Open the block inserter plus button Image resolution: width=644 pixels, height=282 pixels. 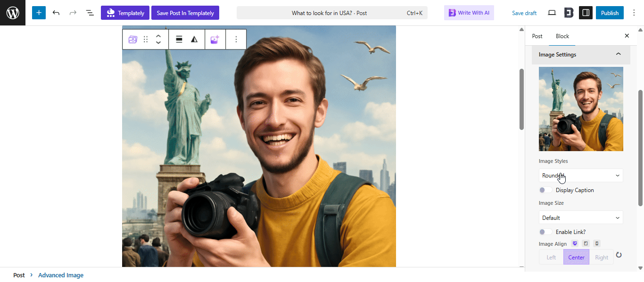(x=39, y=13)
